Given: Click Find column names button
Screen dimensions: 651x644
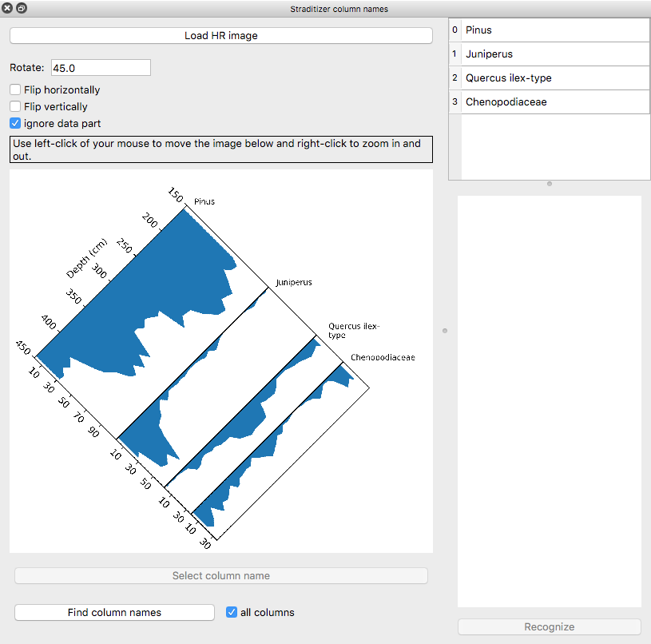Looking at the screenshot, I should pyautogui.click(x=114, y=613).
